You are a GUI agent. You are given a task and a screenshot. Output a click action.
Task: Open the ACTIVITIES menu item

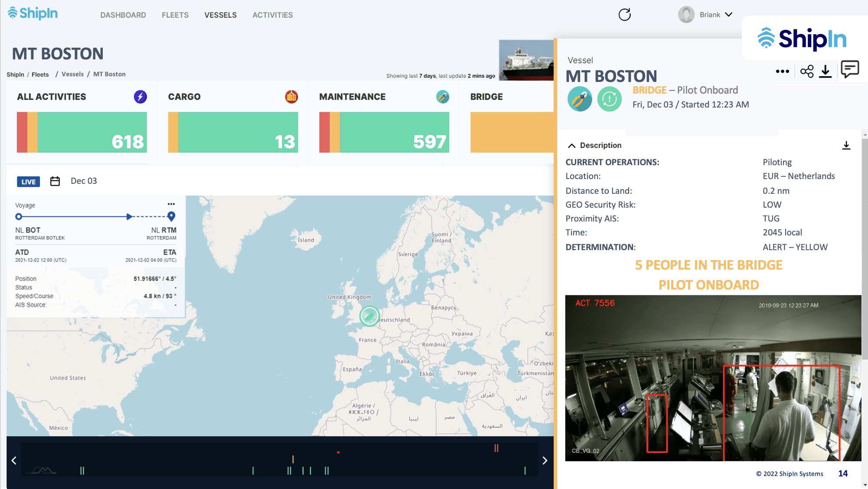tap(272, 15)
